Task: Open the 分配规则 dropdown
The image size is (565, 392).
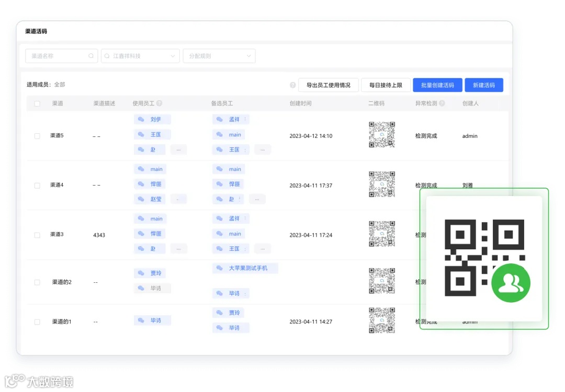Action: click(219, 56)
